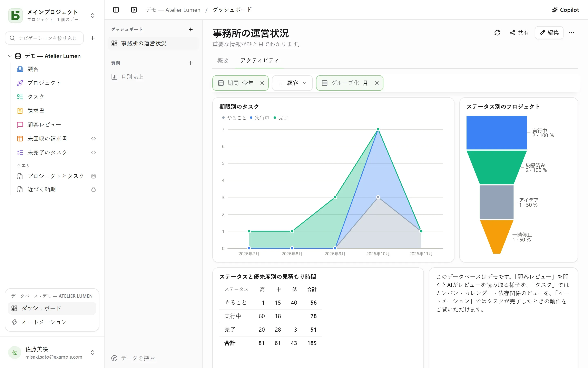Toggle eye icon for 未回収の請求書
Image resolution: width=588 pixels, height=368 pixels.
click(x=93, y=138)
